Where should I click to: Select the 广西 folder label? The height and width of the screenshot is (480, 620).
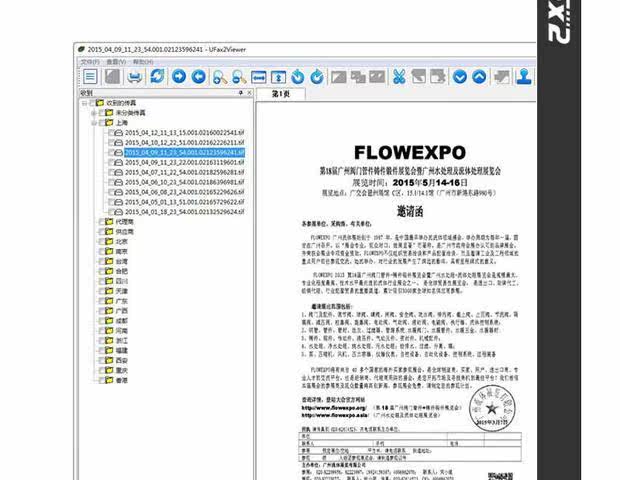click(122, 311)
